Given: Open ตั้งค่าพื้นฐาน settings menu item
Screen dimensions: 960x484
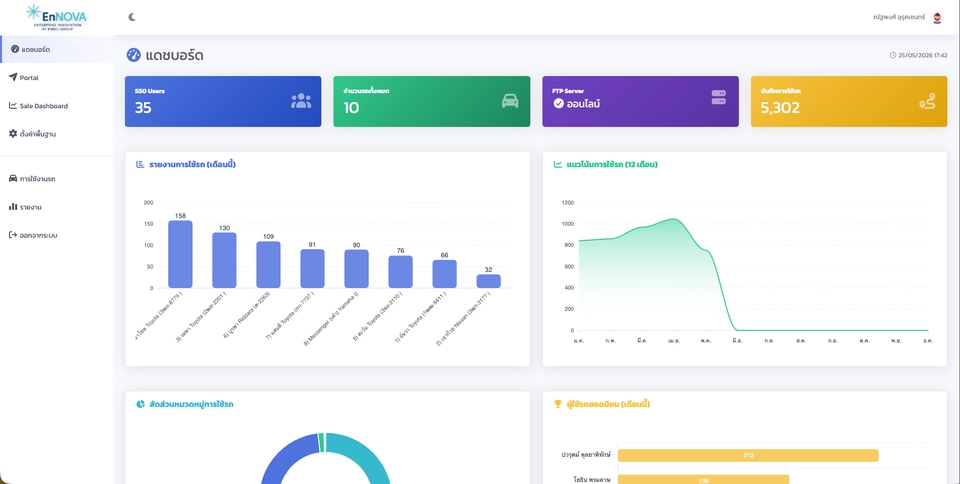Looking at the screenshot, I should coord(56,134).
